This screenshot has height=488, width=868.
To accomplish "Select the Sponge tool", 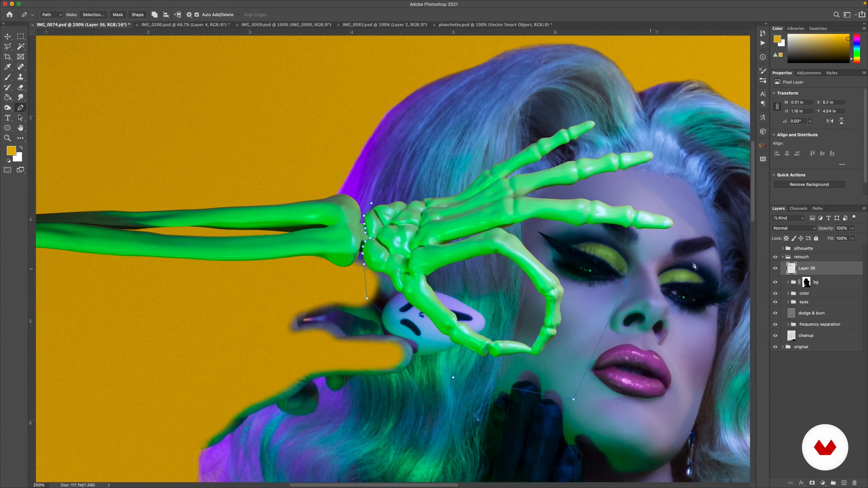I will [7, 108].
